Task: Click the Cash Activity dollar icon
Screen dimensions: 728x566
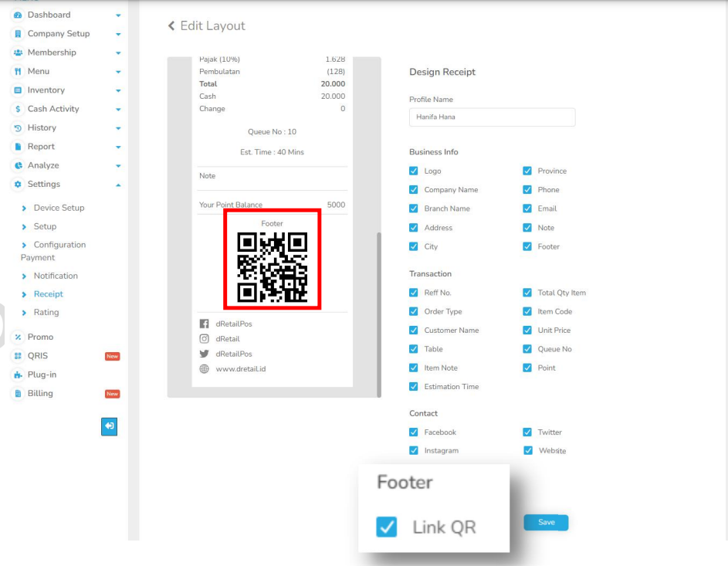Action: click(18, 109)
